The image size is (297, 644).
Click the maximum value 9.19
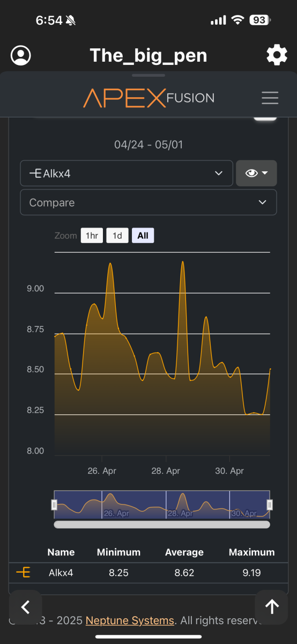pyautogui.click(x=251, y=573)
